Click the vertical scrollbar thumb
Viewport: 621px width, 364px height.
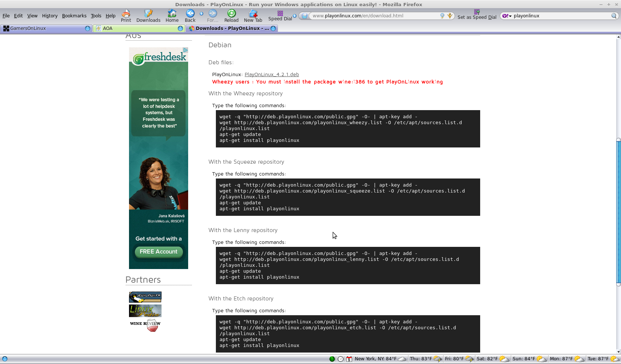pos(618,212)
